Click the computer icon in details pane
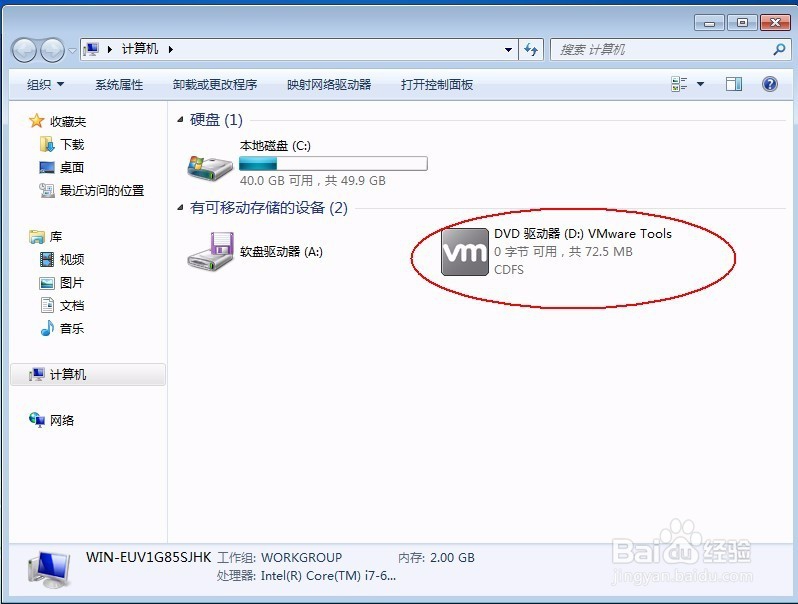The image size is (798, 604). (49, 569)
